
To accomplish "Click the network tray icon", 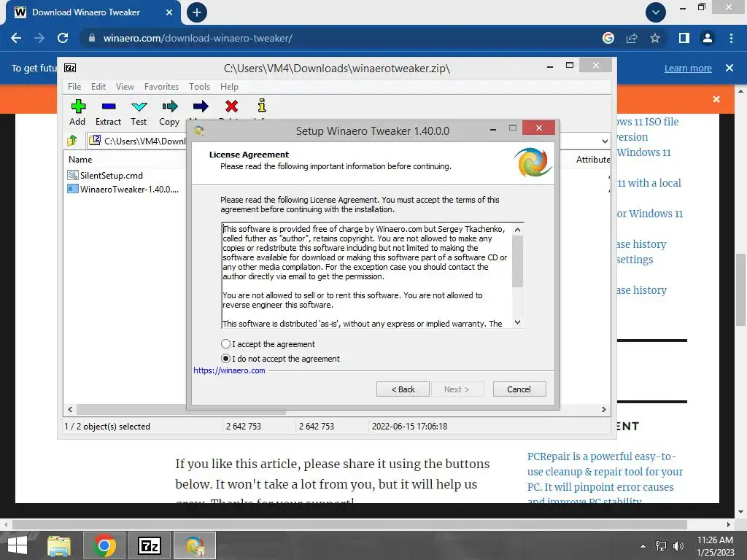I will tap(661, 545).
